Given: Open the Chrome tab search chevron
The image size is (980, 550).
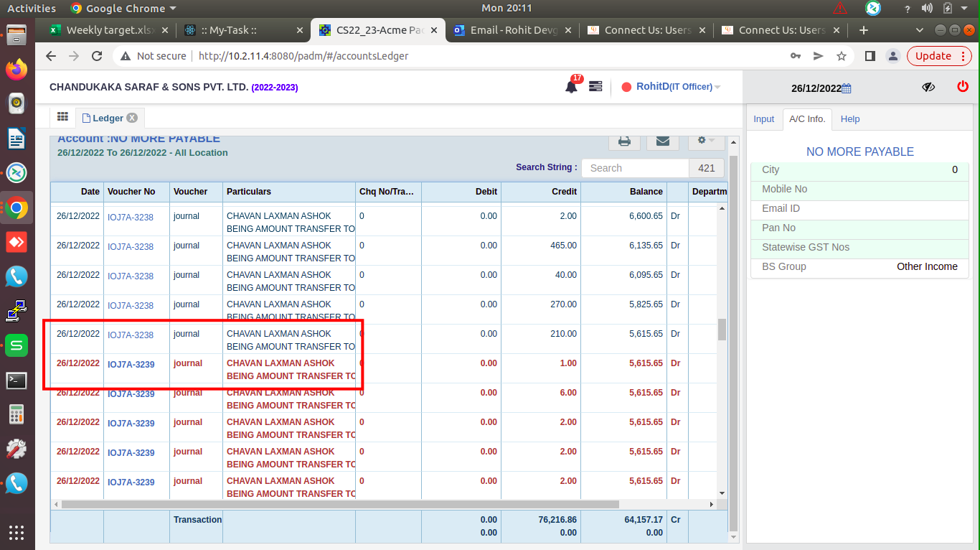Looking at the screenshot, I should 920,30.
